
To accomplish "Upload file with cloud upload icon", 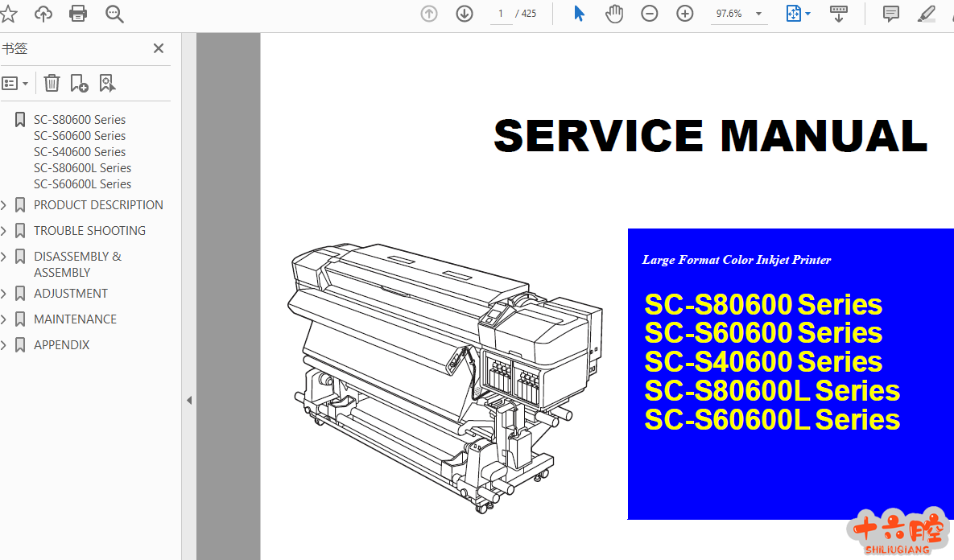I will [x=43, y=14].
